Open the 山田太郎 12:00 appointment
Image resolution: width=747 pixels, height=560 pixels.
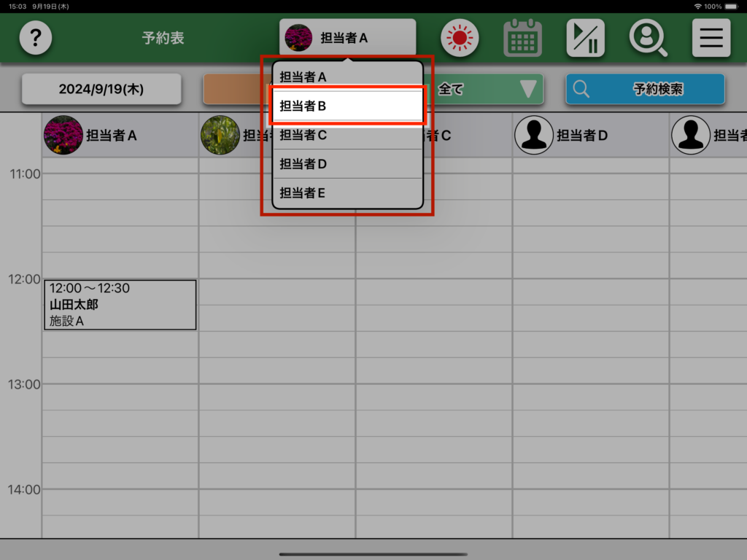point(120,304)
